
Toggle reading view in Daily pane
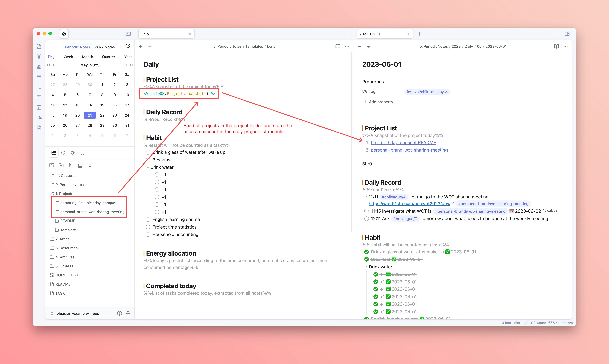coord(338,46)
